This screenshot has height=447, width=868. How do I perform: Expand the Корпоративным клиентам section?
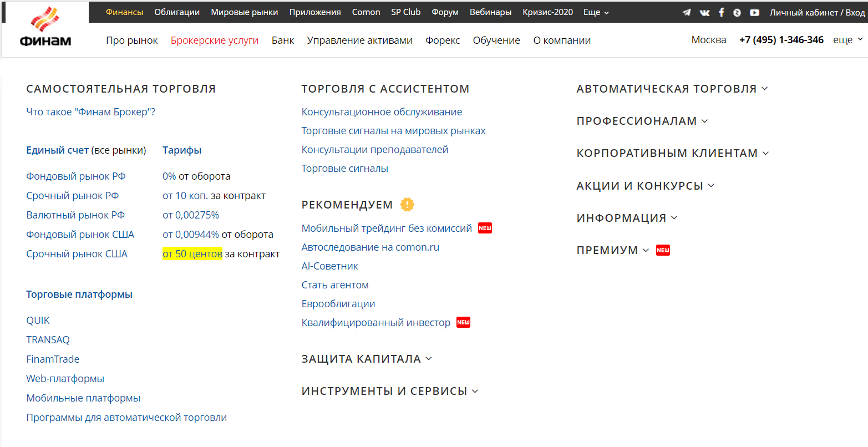(672, 153)
